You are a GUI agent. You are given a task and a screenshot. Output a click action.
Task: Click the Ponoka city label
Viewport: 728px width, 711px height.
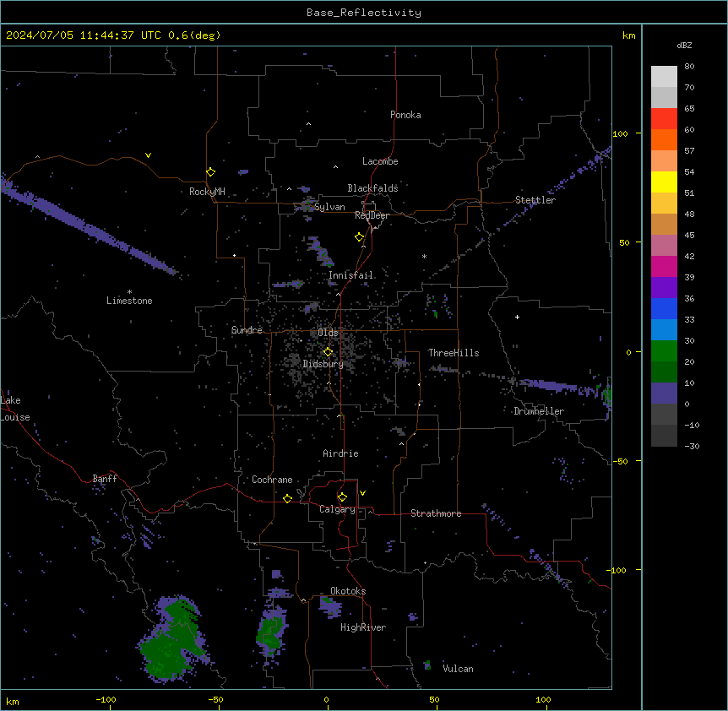[405, 115]
